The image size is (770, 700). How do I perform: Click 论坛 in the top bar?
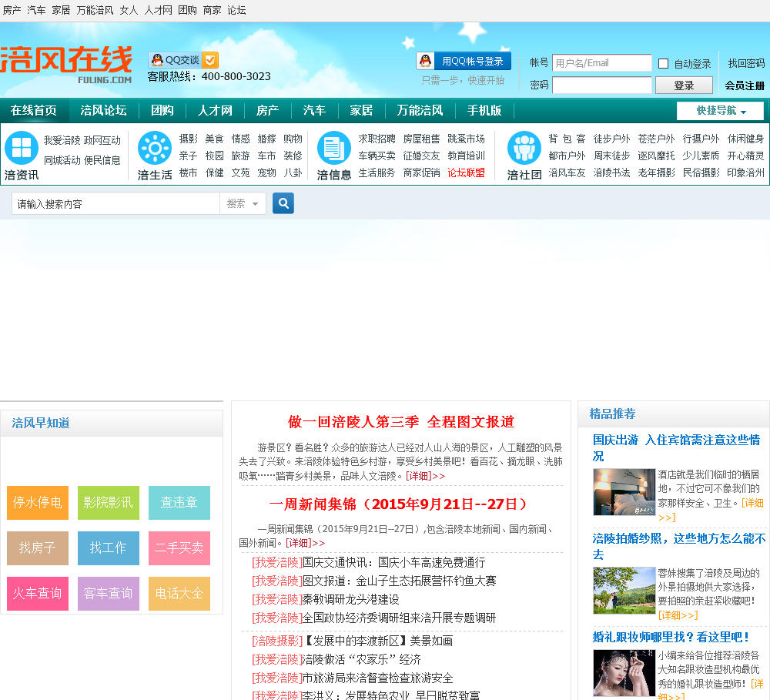click(x=236, y=10)
